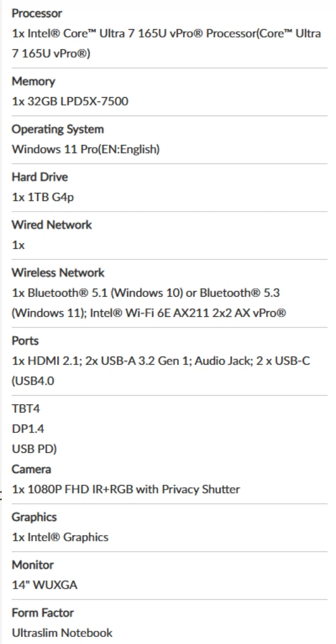Click the 1080P FHD camera description
Viewport: 336px width, 644px height.
pyautogui.click(x=126, y=489)
